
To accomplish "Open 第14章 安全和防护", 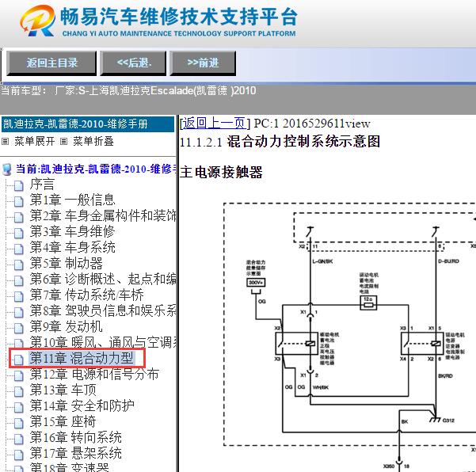I will (82, 405).
